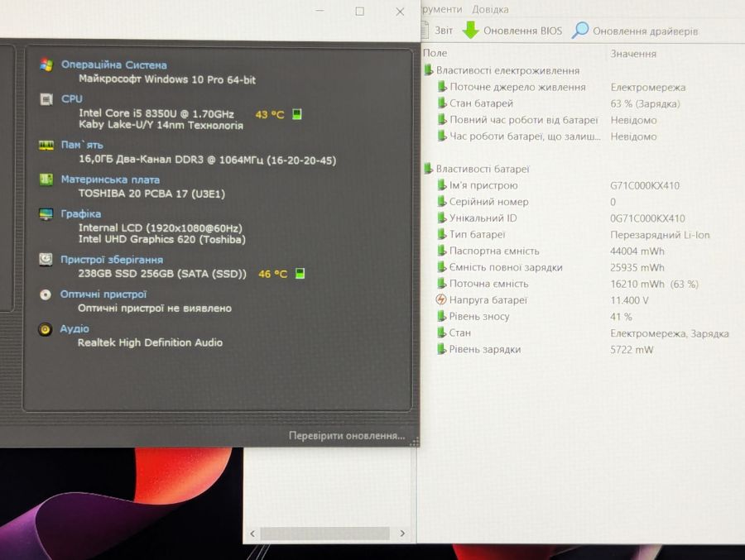
Task: Select the TOSHIBA 20 PCBA 17 text
Action: pyautogui.click(x=151, y=194)
